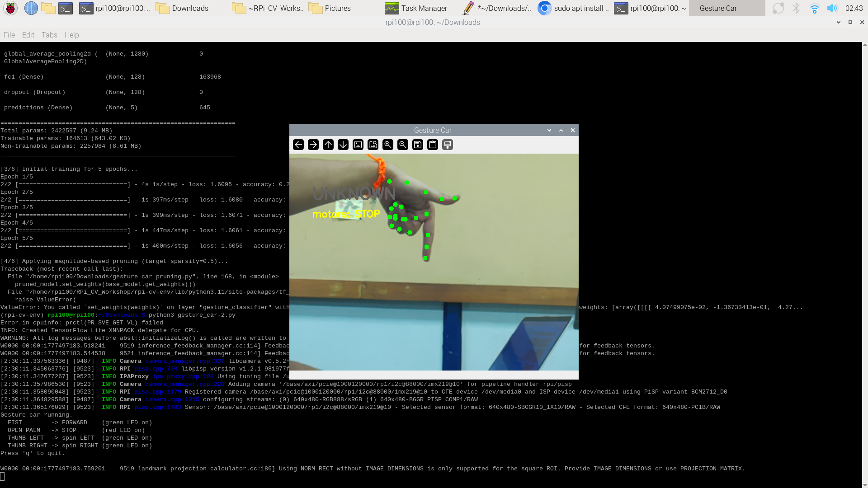Copy image to clipboard

pyautogui.click(x=433, y=145)
